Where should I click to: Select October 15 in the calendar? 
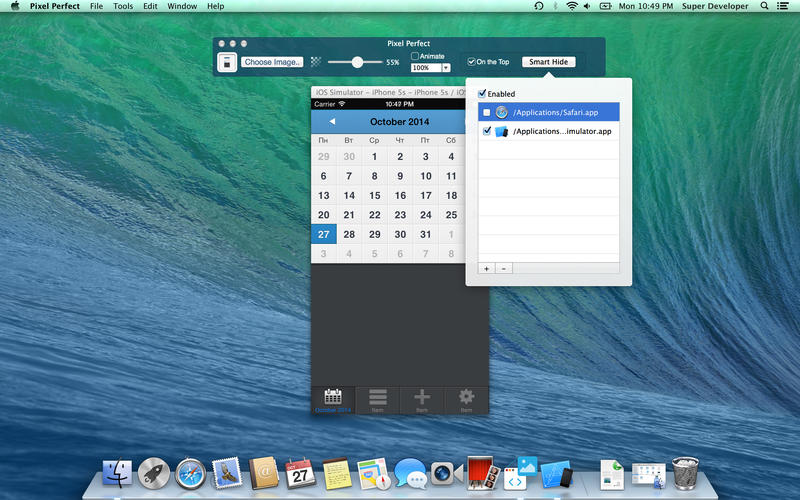click(x=375, y=195)
